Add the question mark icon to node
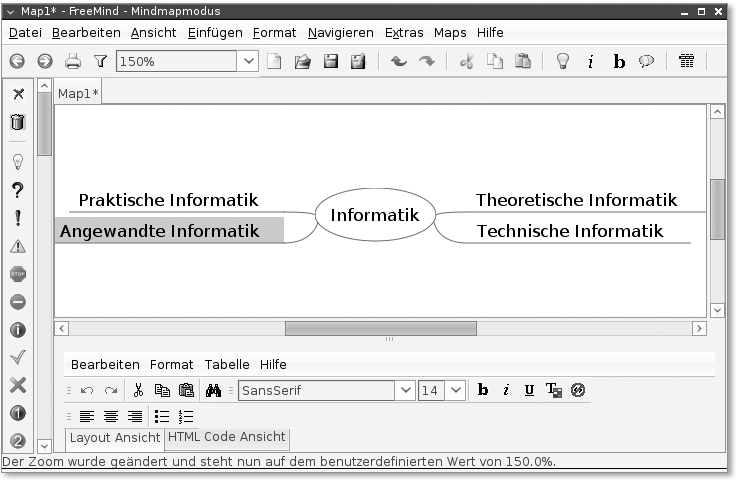 tap(17, 190)
